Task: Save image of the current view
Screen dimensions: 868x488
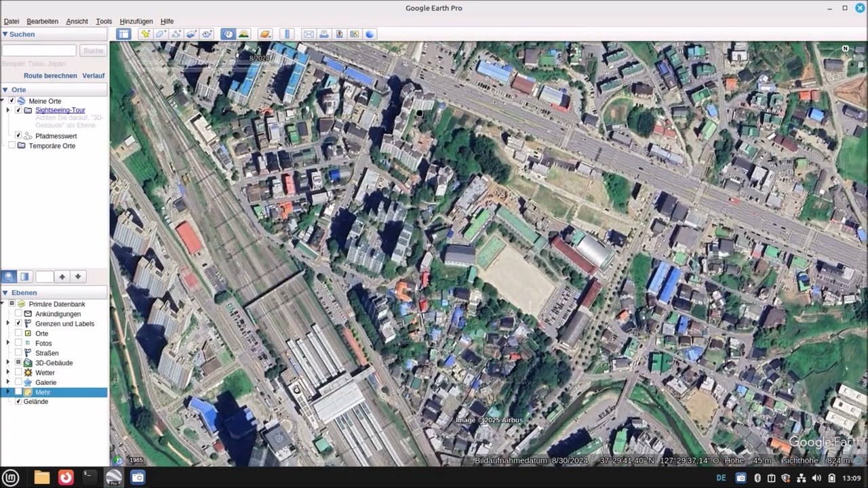Action: tap(340, 34)
